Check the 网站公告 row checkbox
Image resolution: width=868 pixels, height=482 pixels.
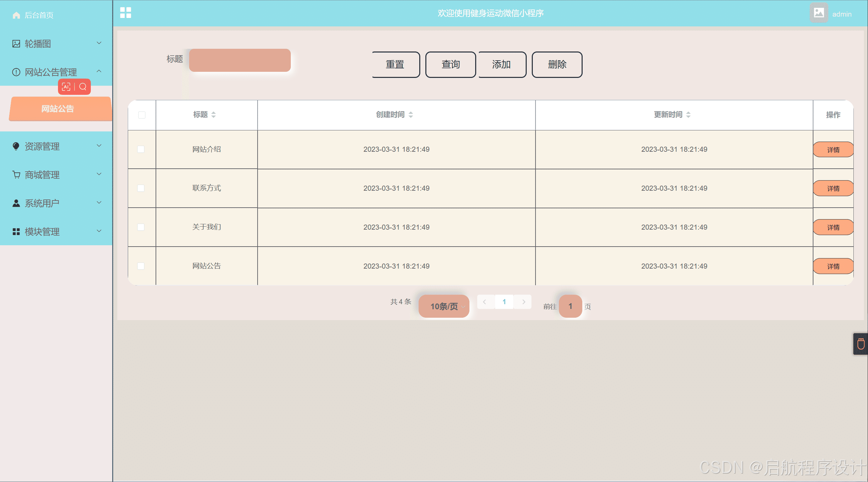[x=141, y=266]
